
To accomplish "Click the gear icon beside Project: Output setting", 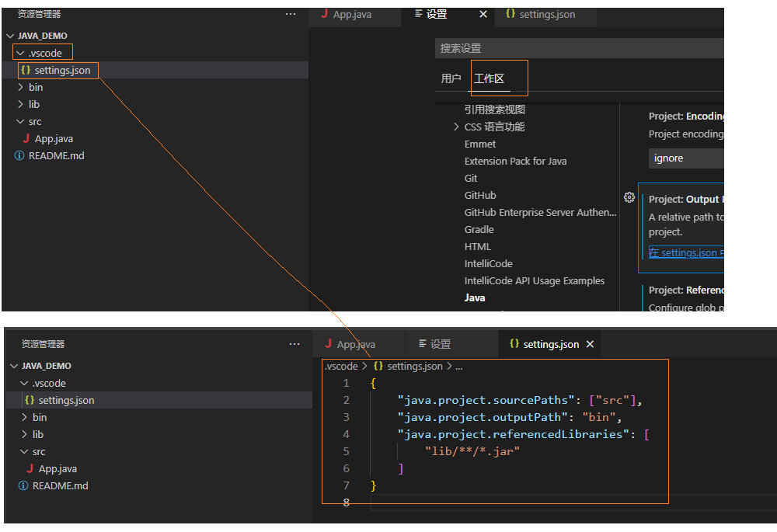I will [629, 197].
